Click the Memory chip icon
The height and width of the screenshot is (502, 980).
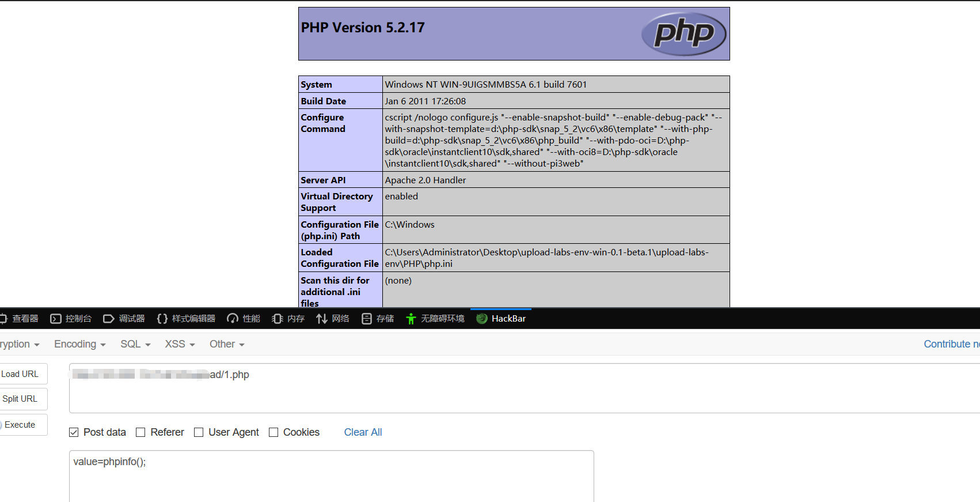(x=277, y=319)
